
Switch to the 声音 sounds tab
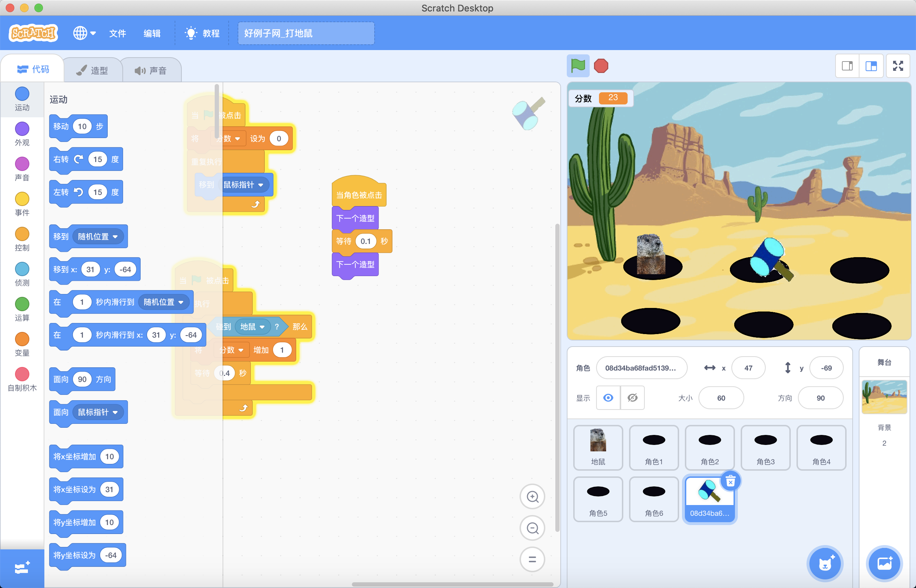151,70
